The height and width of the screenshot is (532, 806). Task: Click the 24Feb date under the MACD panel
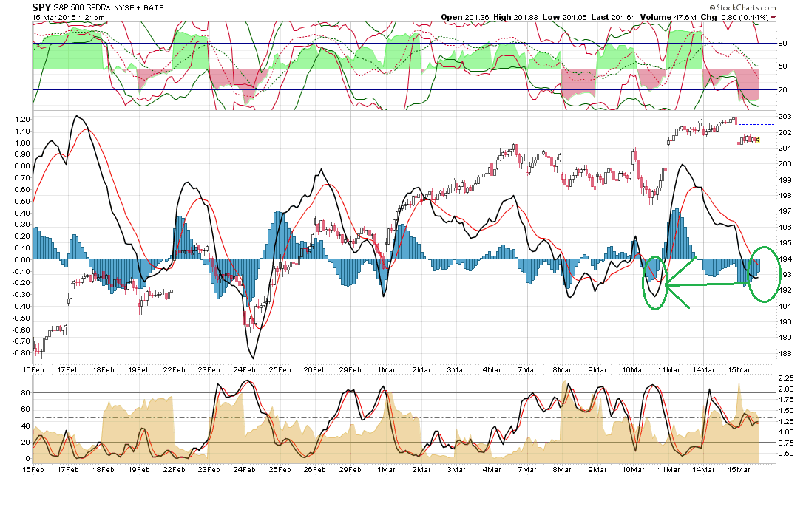(x=244, y=369)
